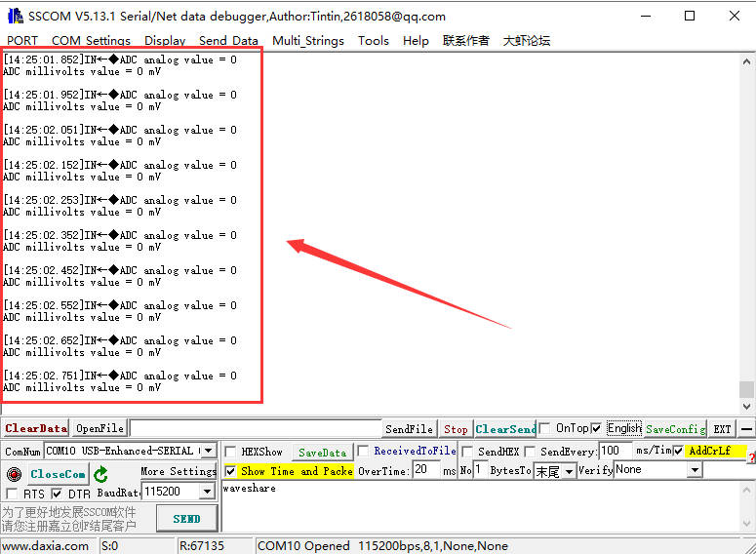Click the OpenFile button

[x=99, y=428]
